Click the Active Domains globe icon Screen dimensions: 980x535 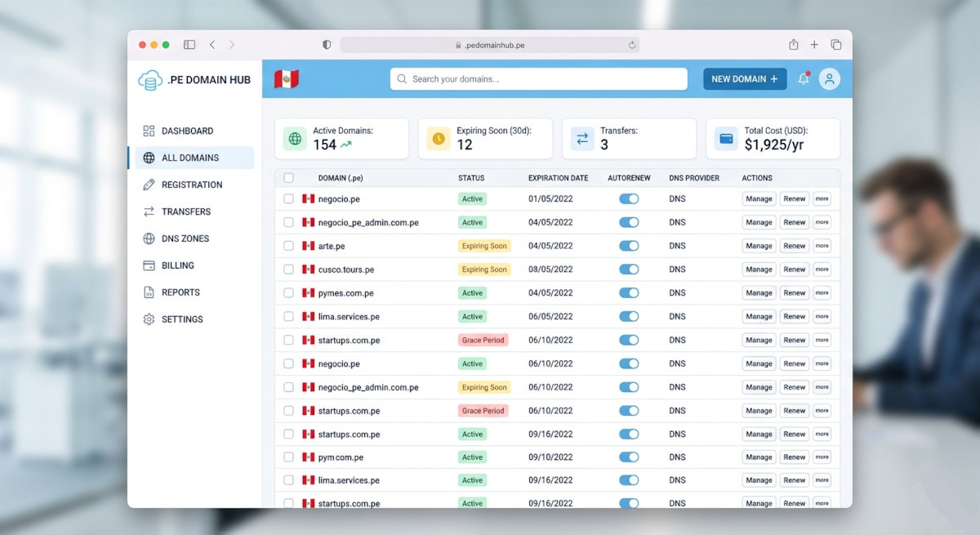point(295,139)
